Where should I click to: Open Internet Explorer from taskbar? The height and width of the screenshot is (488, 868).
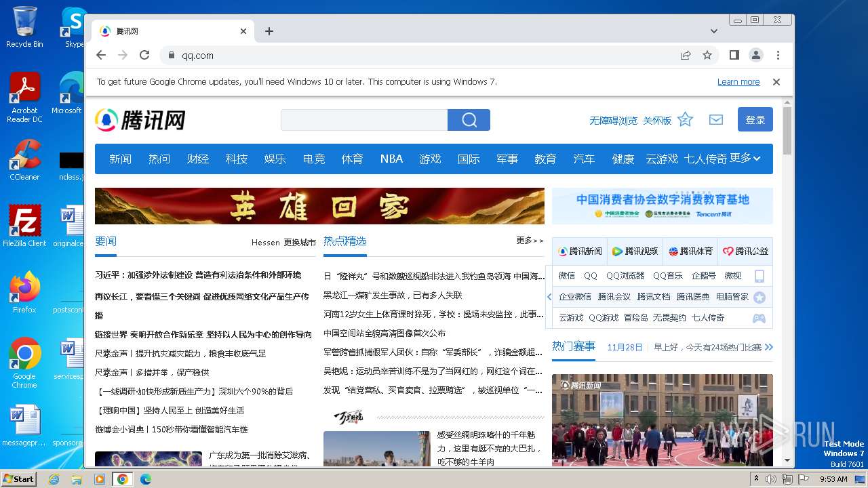54,479
